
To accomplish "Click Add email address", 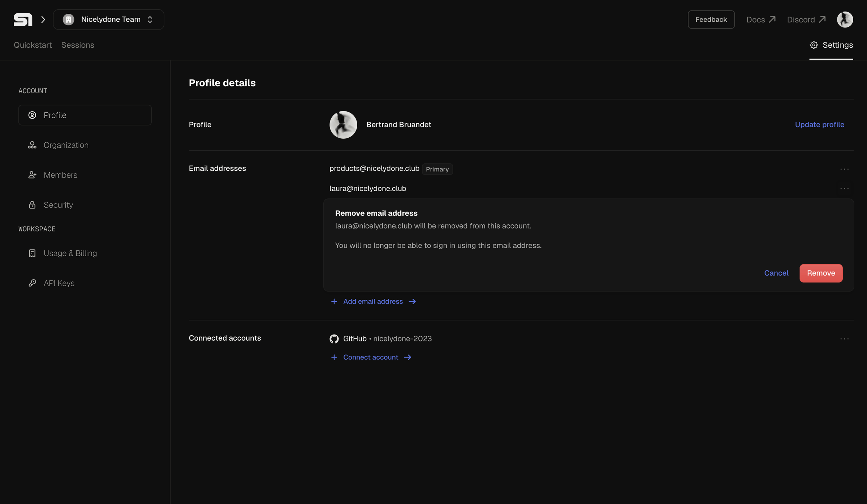I will click(373, 301).
